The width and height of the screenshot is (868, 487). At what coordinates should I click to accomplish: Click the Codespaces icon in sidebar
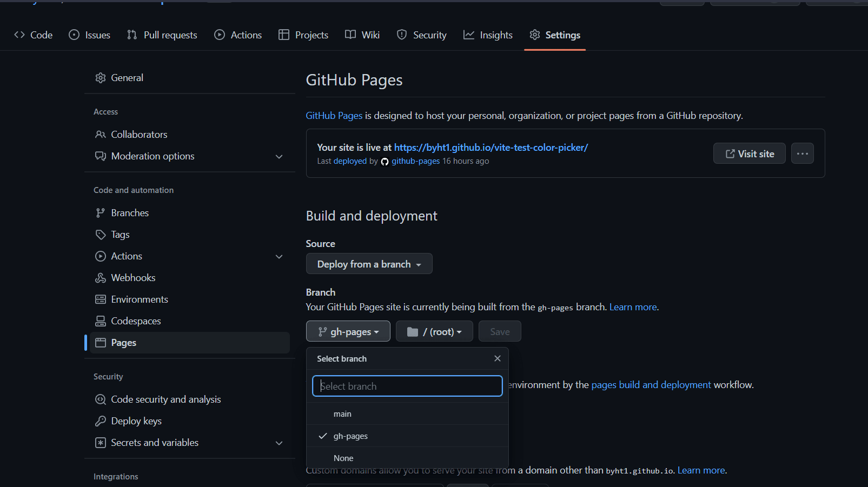tap(101, 321)
